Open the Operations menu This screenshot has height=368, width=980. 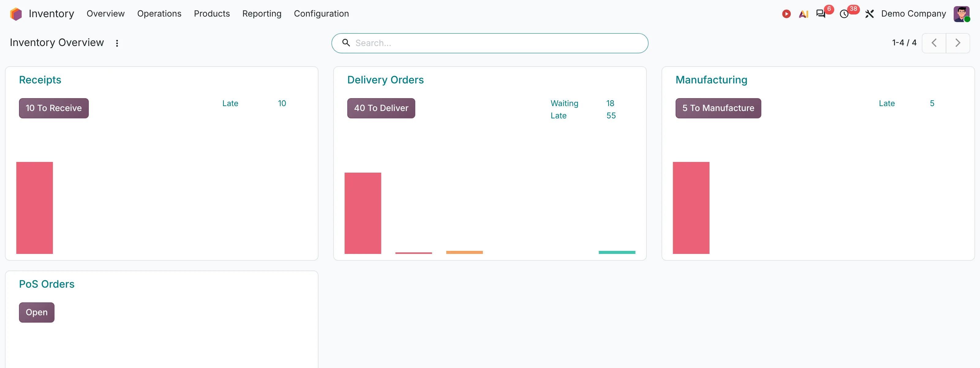(159, 14)
